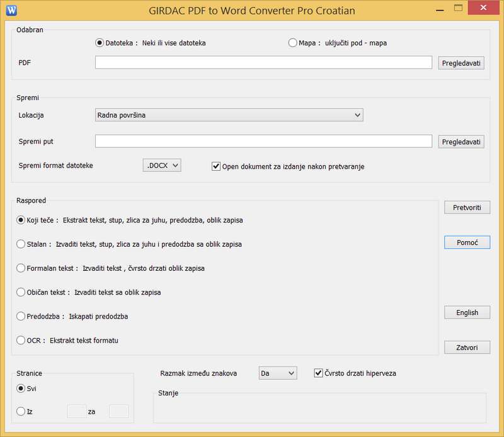Click the Spremi put input field

pos(263,142)
